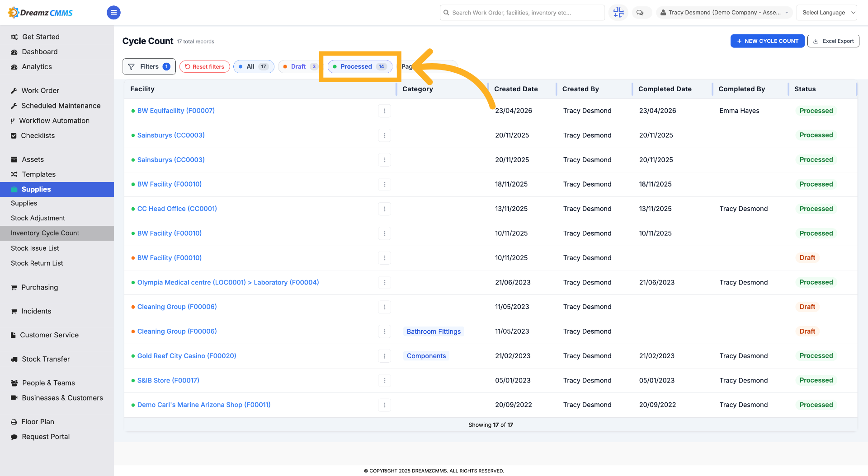The image size is (868, 476).
Task: Open the chat messages icon
Action: [640, 13]
